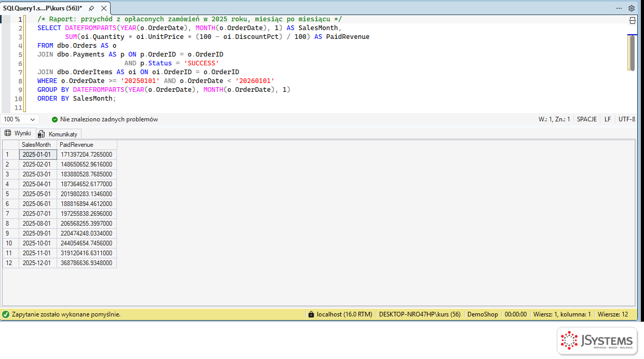Switch to the Komunikaty messages tab
Viewport: 644px width, 359px height.
[x=59, y=134]
